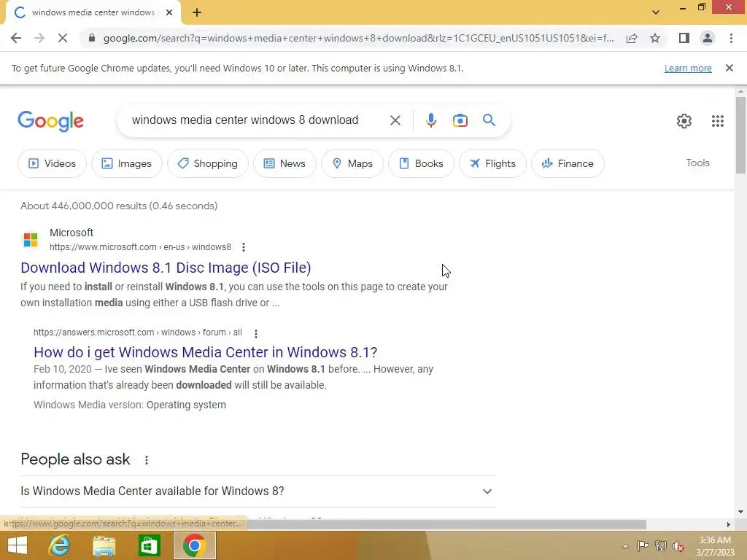Go to the Google homepage logo
The height and width of the screenshot is (560, 747).
click(x=50, y=121)
